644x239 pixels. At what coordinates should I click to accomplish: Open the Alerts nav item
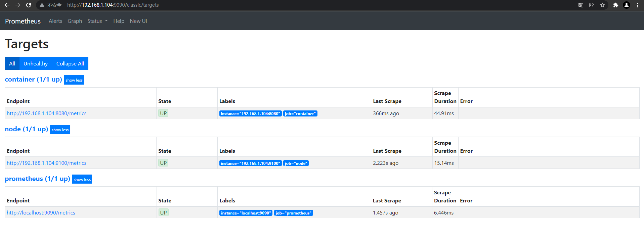click(55, 21)
